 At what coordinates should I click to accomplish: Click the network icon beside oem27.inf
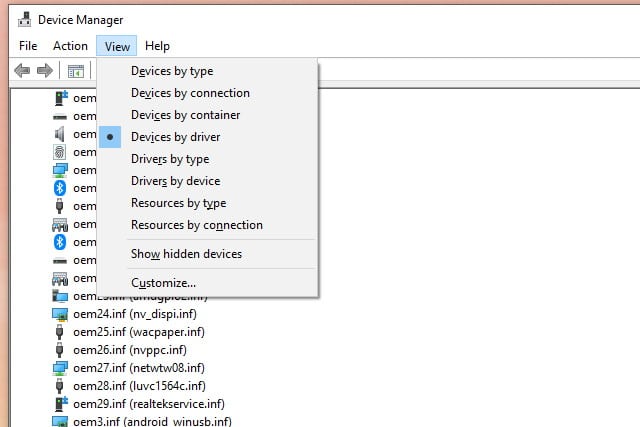[60, 368]
